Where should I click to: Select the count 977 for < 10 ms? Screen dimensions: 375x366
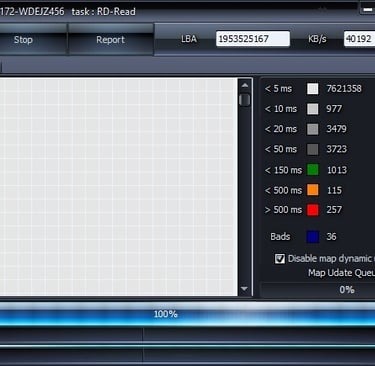click(x=334, y=109)
